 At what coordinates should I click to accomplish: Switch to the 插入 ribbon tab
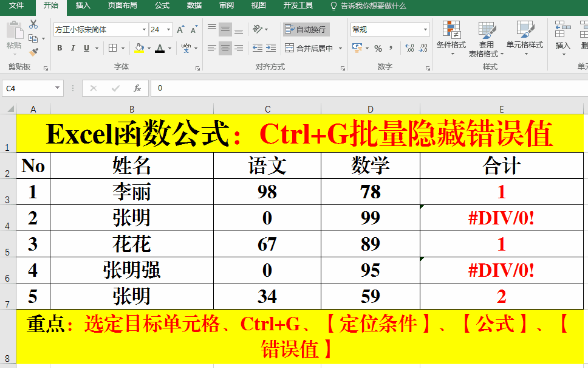(x=83, y=5)
